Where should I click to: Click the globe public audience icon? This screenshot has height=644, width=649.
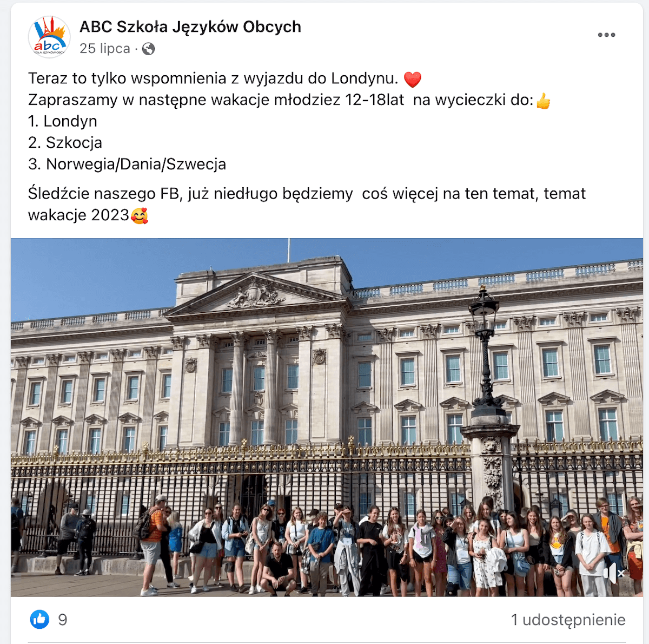[148, 49]
